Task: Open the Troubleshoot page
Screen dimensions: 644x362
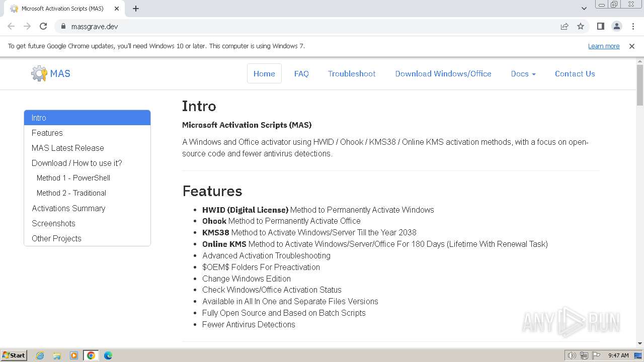Action: tap(352, 73)
